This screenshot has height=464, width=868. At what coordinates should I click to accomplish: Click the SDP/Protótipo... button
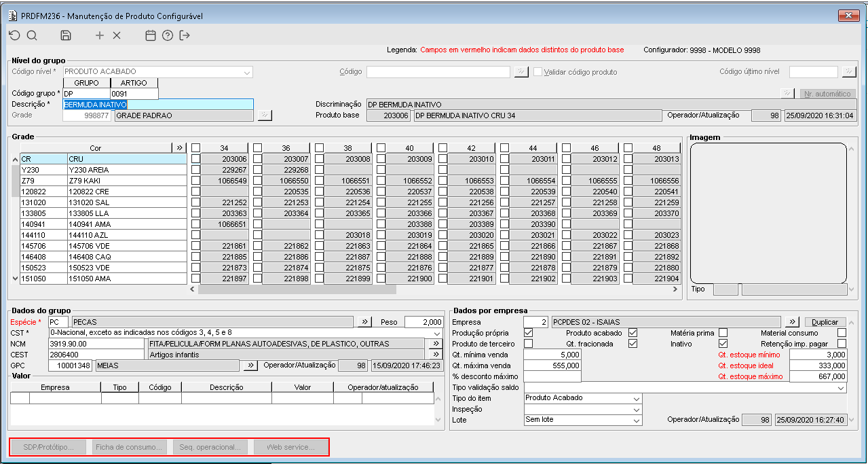(x=49, y=447)
